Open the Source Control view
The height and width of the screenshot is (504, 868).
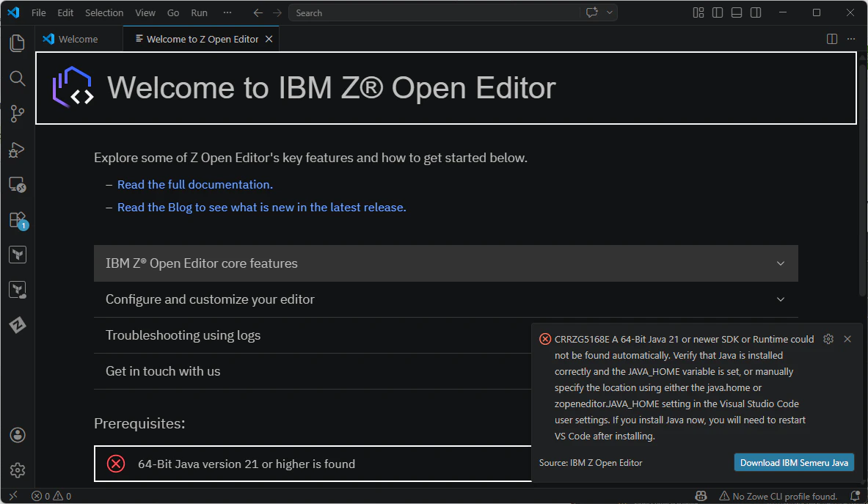coord(17,114)
